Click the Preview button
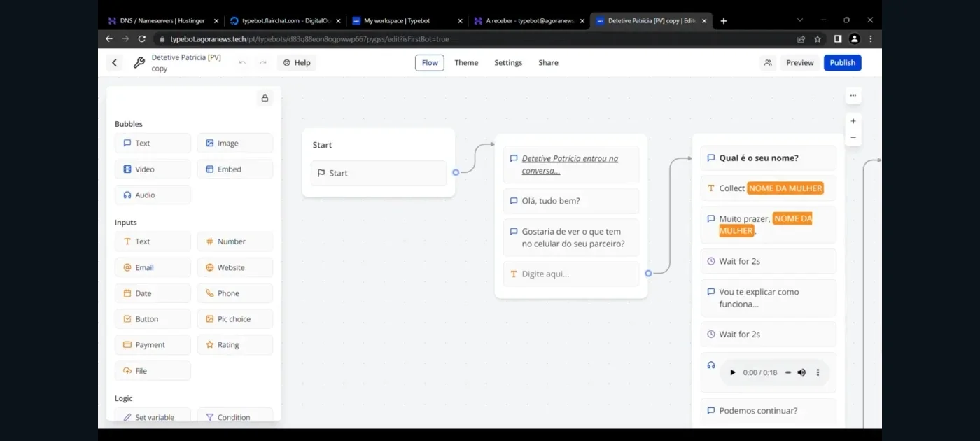This screenshot has width=980, height=441. tap(799, 63)
